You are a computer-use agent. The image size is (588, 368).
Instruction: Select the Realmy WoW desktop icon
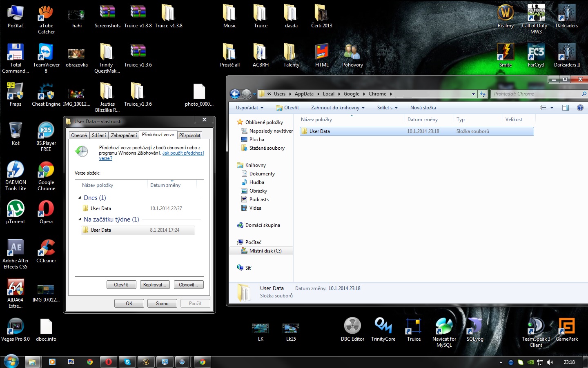tap(506, 16)
